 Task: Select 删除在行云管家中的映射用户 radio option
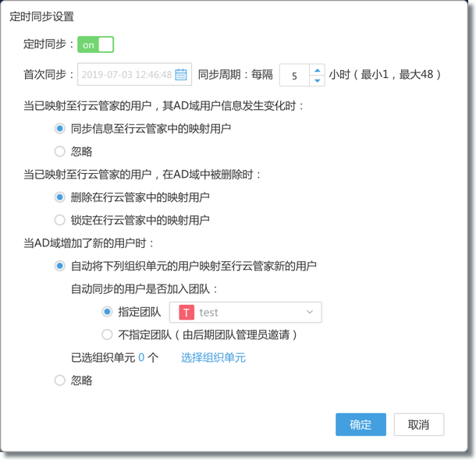[60, 197]
